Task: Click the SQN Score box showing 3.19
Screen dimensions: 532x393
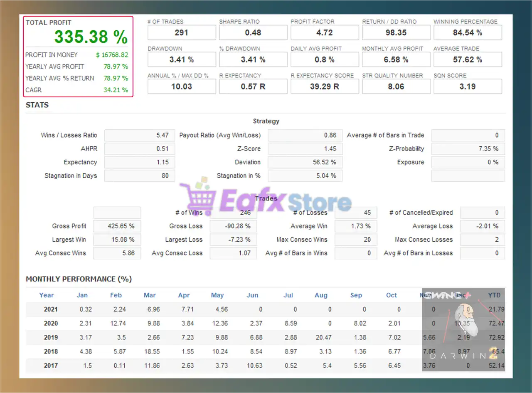Action: coord(468,87)
